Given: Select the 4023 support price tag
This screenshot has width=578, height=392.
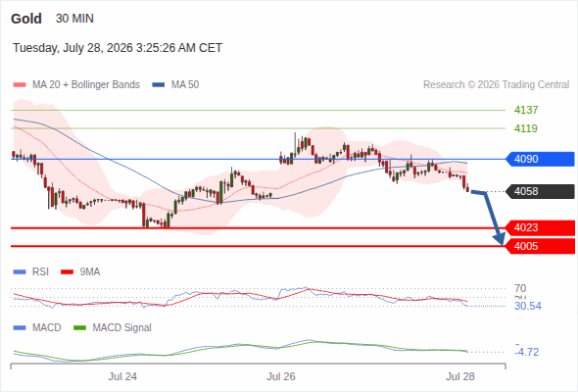Looking at the screenshot, I should click(540, 228).
